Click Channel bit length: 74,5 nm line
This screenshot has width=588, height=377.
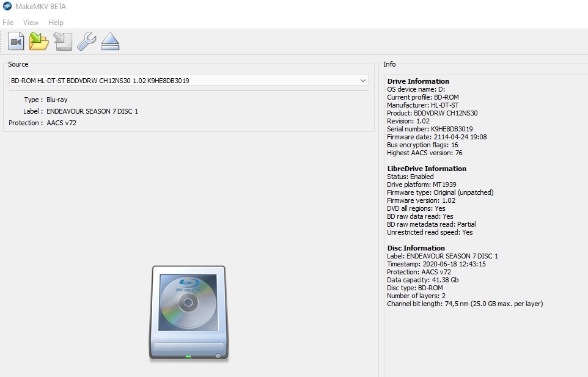pyautogui.click(x=465, y=304)
